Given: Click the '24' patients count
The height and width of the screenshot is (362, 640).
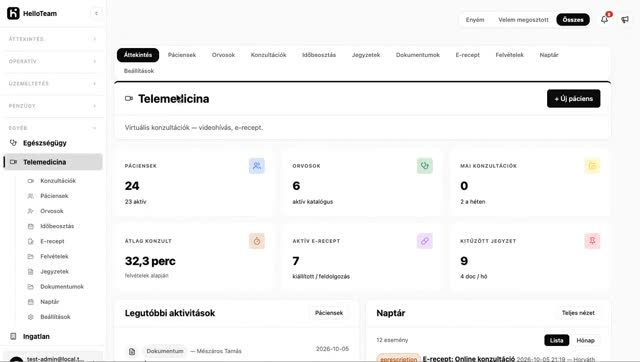Looking at the screenshot, I should point(132,186).
